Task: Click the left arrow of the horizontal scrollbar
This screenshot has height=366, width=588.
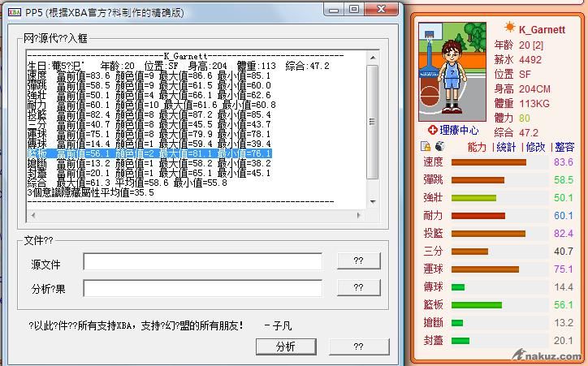Action: click(33, 215)
